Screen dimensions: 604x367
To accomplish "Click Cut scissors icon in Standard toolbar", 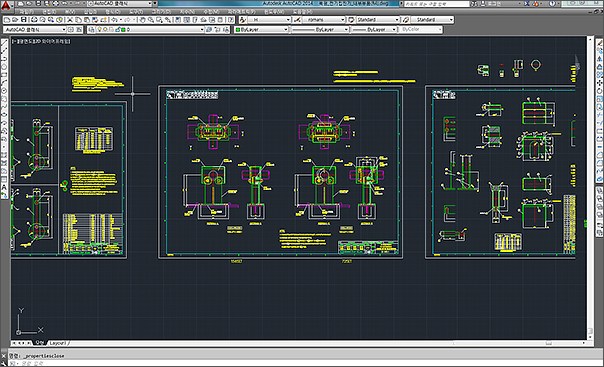I will pos(70,20).
